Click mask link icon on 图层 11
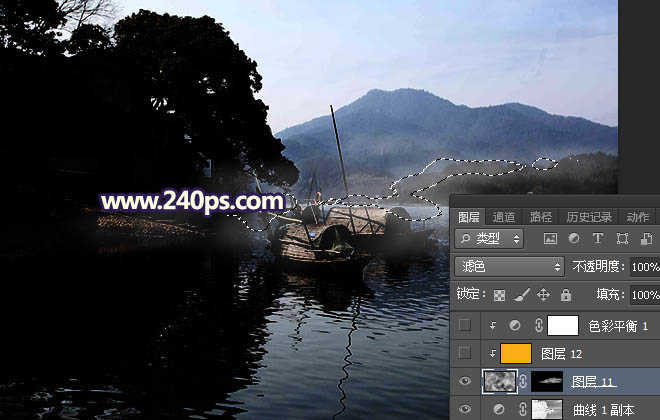660x420 pixels. (523, 381)
